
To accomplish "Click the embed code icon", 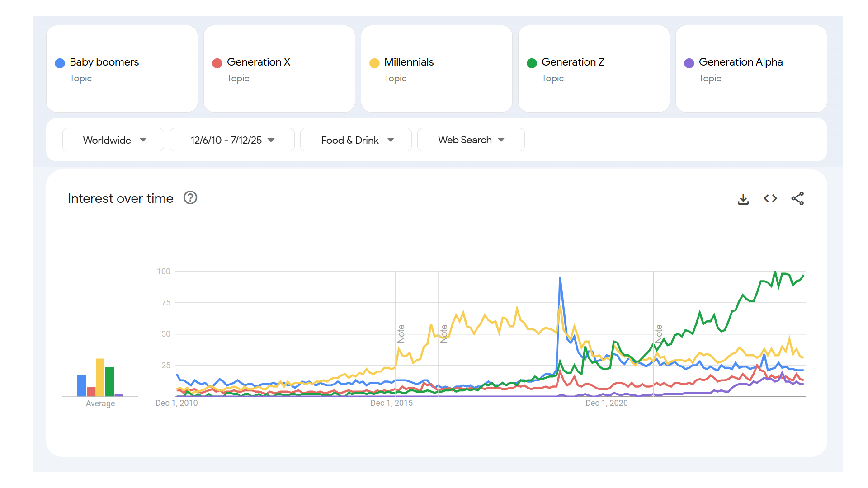I will (x=770, y=198).
